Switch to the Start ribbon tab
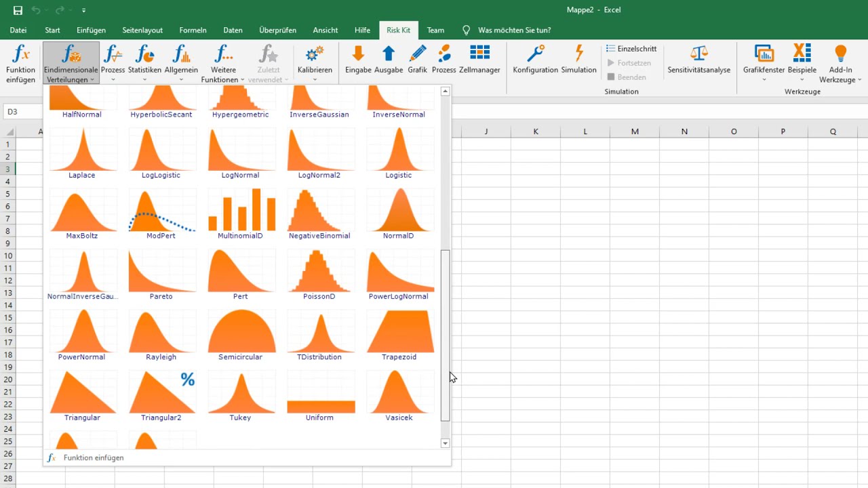 click(52, 30)
